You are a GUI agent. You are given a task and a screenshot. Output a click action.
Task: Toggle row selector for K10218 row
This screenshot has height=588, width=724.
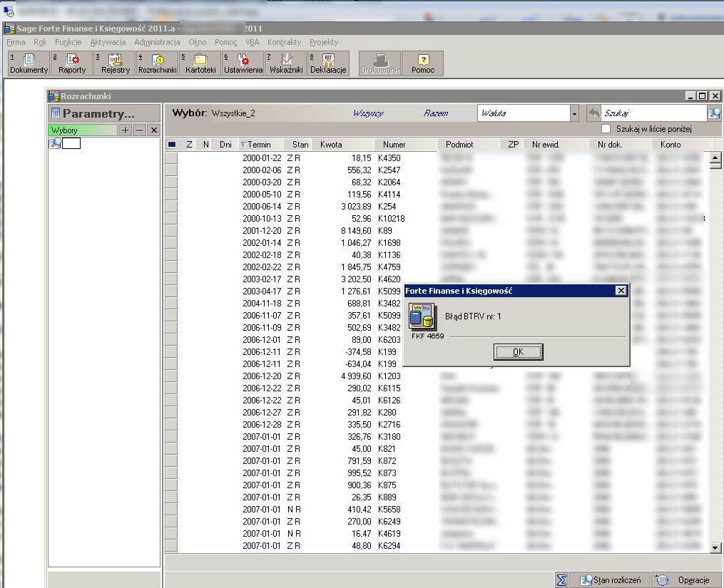171,218
